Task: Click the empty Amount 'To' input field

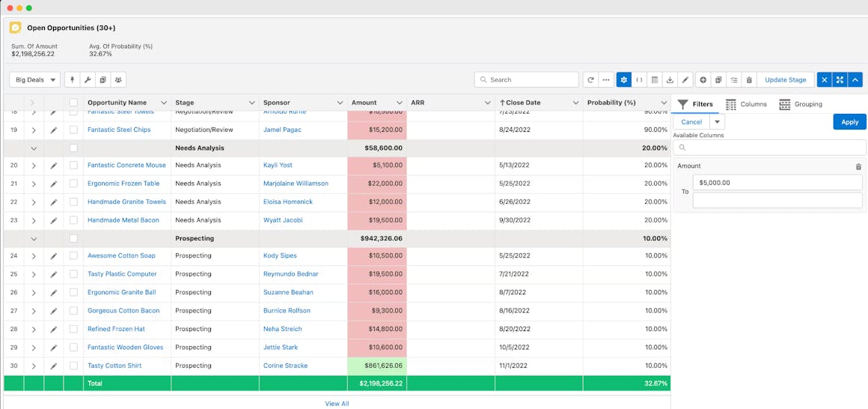Action: [777, 200]
